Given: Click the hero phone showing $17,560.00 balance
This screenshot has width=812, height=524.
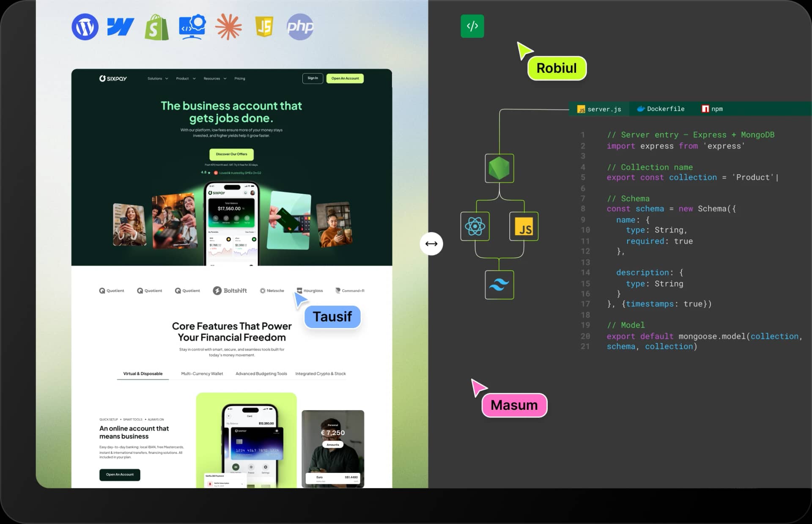Looking at the screenshot, I should point(232,224).
